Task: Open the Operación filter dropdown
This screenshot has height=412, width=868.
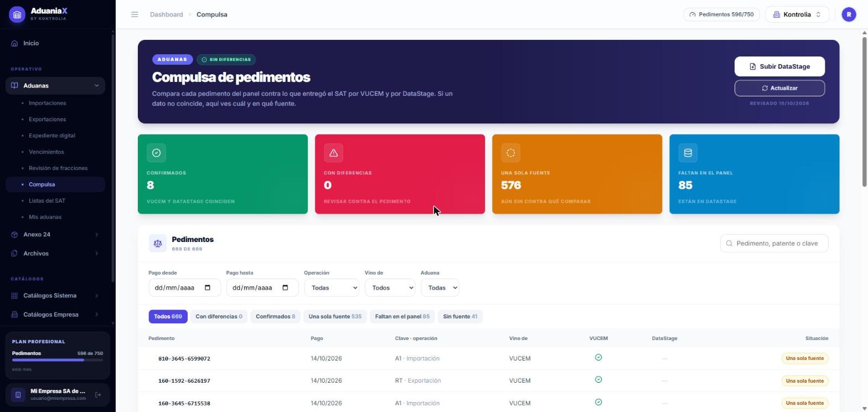Action: (x=332, y=288)
